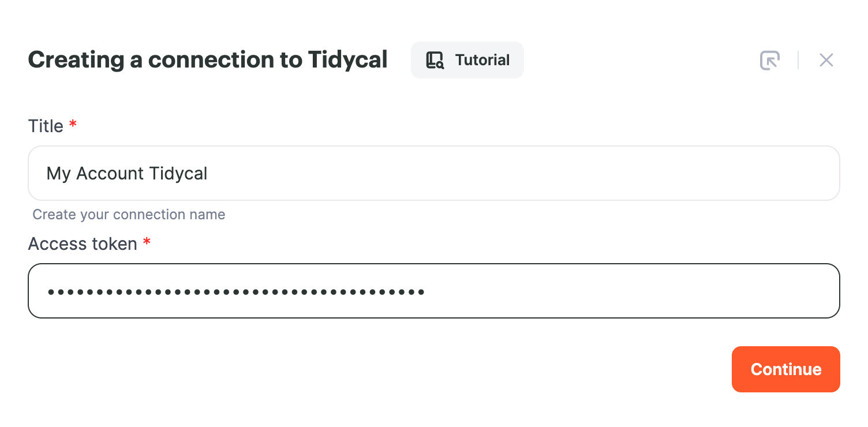Click the X dismiss icon

point(826,60)
